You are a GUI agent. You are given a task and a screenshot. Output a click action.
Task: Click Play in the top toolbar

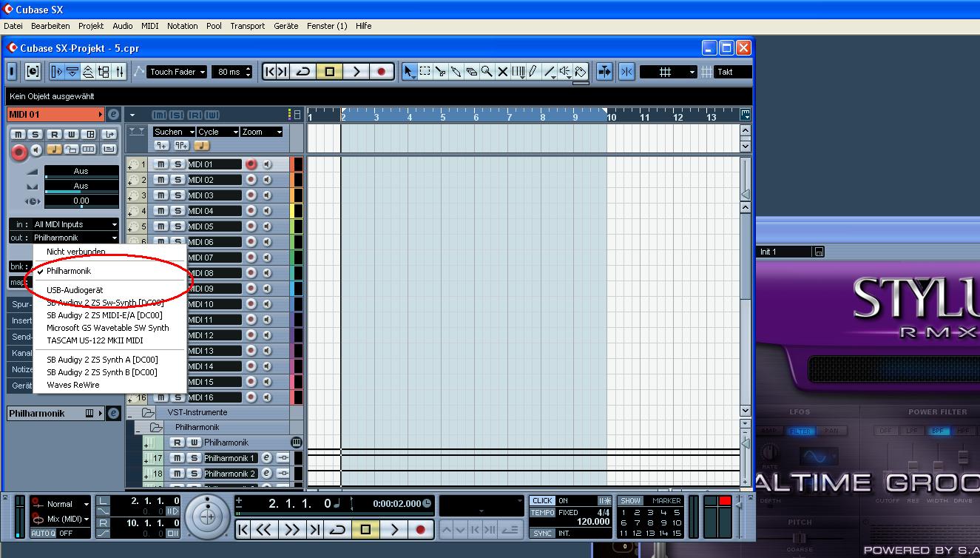356,72
